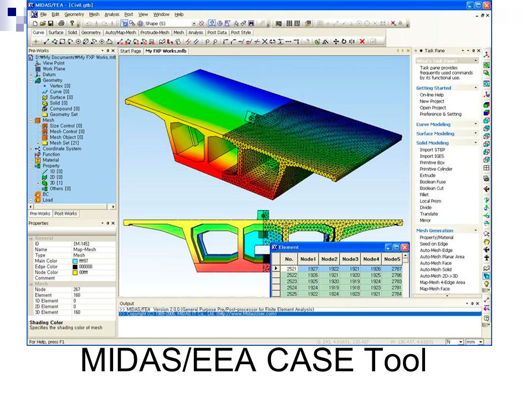Select Size Control [0] tree item
The image size is (532, 399).
click(66, 126)
